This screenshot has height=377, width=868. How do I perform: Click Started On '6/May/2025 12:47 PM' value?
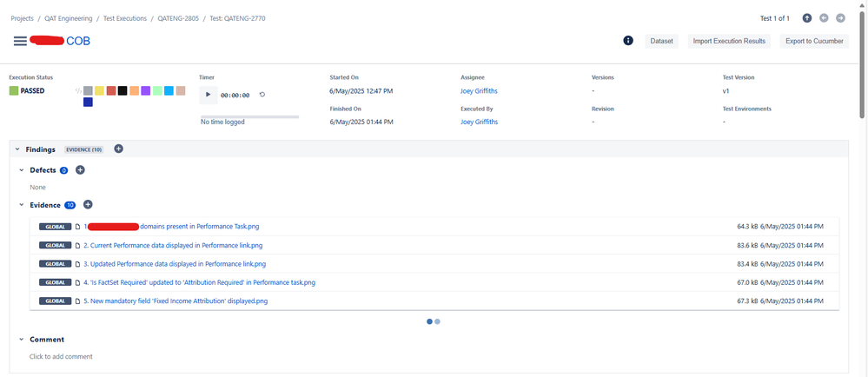point(361,91)
